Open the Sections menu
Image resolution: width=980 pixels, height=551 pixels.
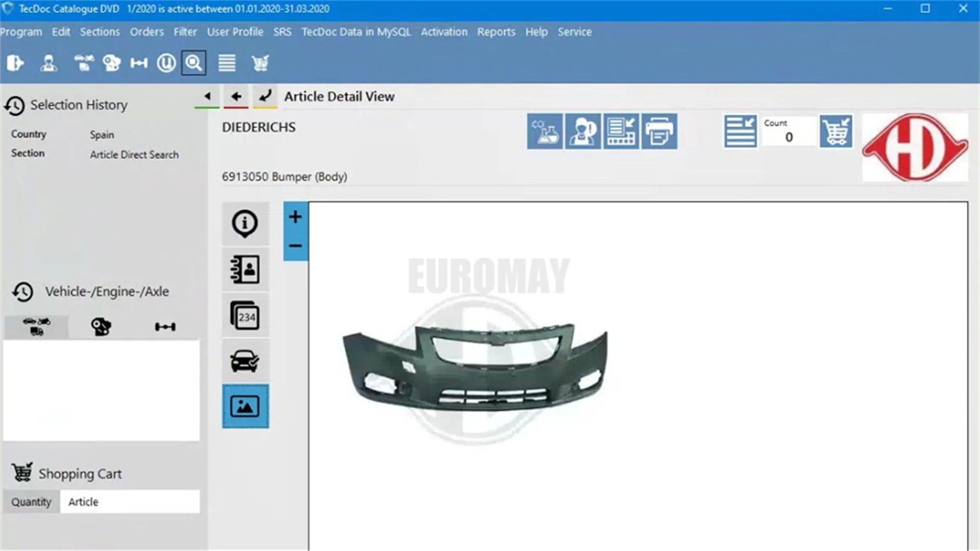[x=100, y=32]
